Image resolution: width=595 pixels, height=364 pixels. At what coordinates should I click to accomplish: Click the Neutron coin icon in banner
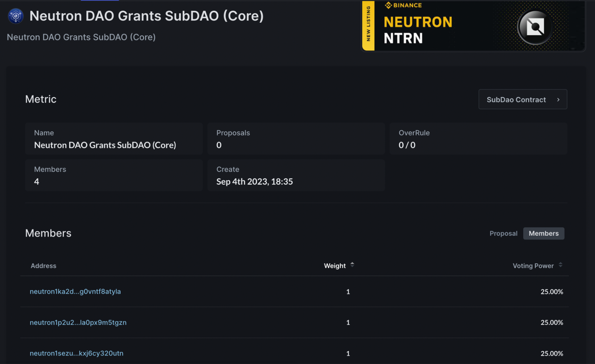[x=535, y=27]
